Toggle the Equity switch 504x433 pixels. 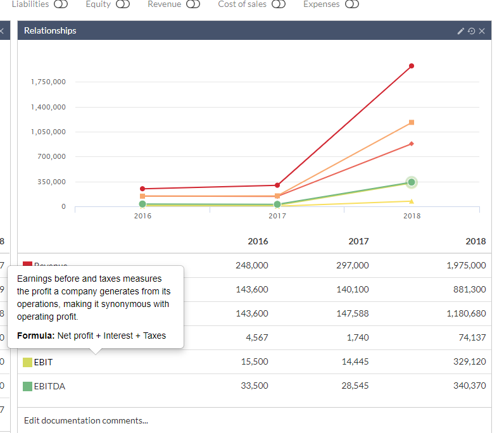point(123,4)
